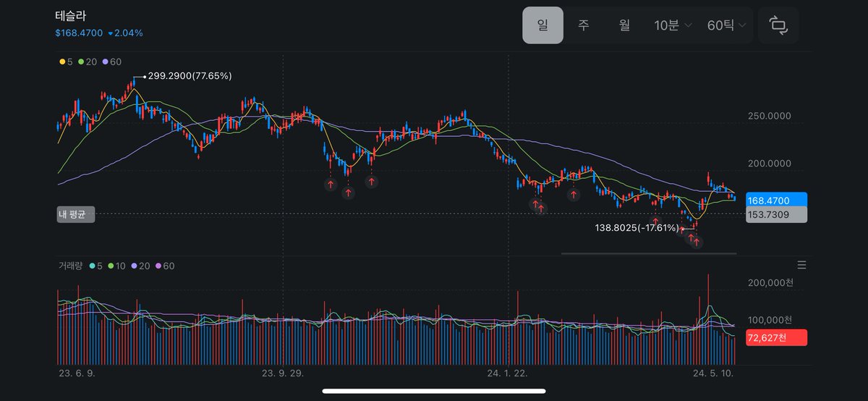Tap the 내 평균 average price label
Viewport: 868px width, 401px height.
point(75,214)
